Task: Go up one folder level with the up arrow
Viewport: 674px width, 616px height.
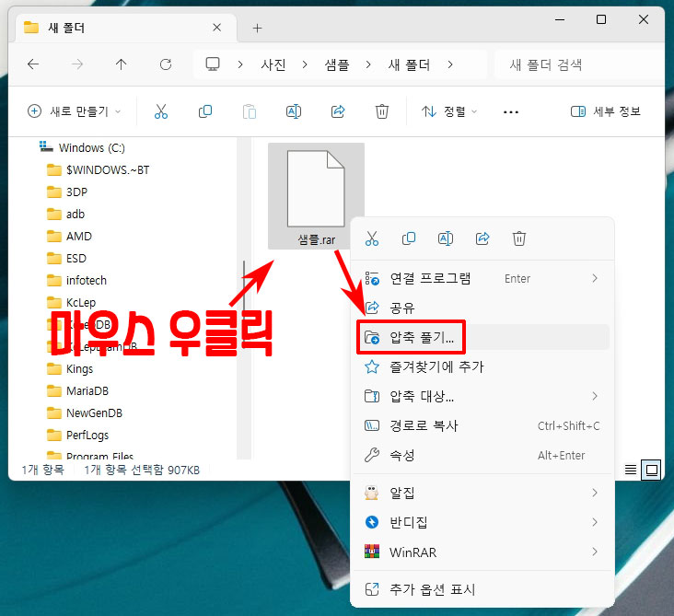Action: [x=122, y=64]
